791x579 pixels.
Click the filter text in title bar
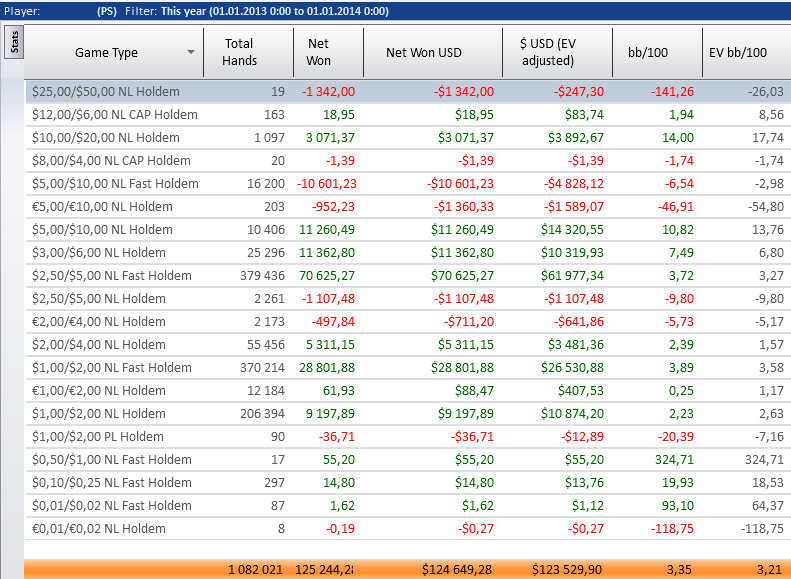pos(257,11)
